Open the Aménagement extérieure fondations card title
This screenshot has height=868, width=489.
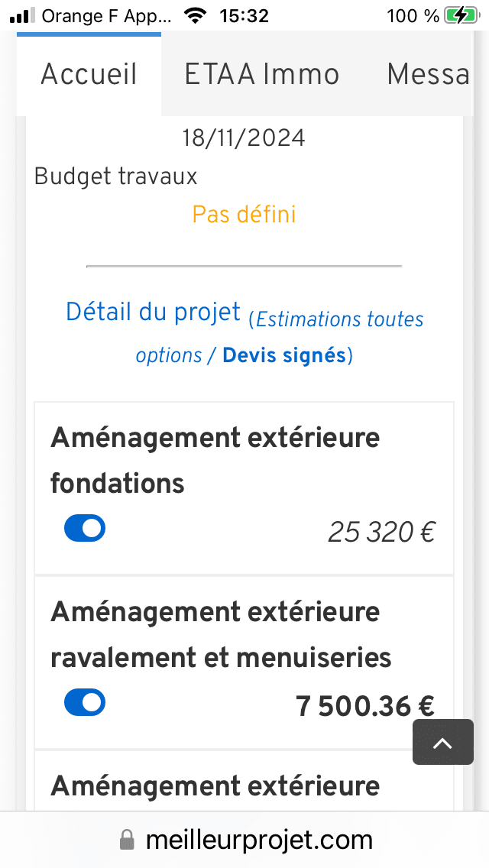pyautogui.click(x=215, y=460)
